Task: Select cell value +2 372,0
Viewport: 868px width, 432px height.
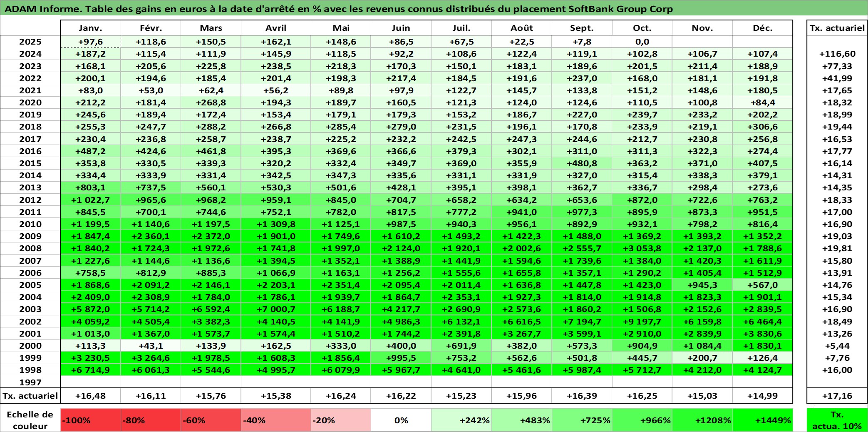Action: pos(211,236)
